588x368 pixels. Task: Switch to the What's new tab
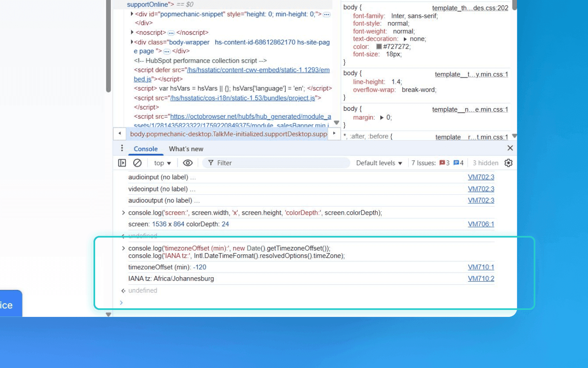pos(186,149)
